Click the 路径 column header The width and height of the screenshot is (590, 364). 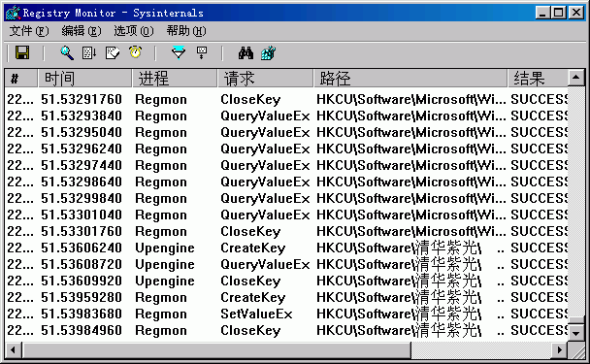click(410, 79)
